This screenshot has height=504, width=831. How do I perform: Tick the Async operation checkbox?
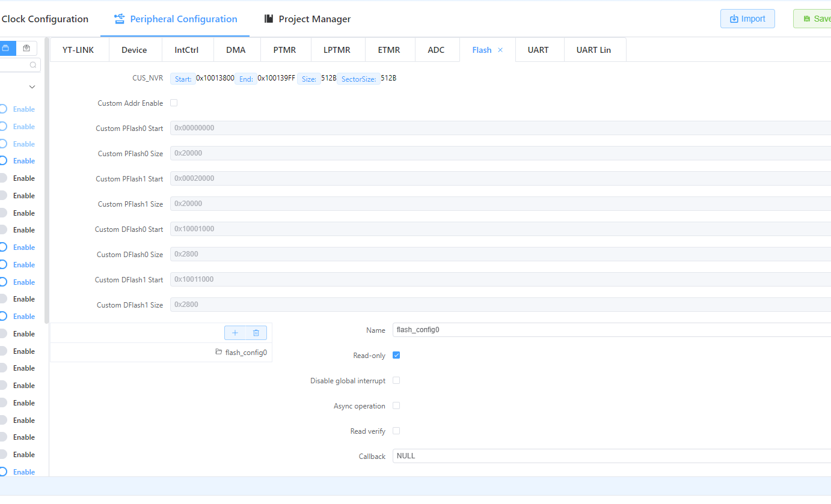click(396, 405)
